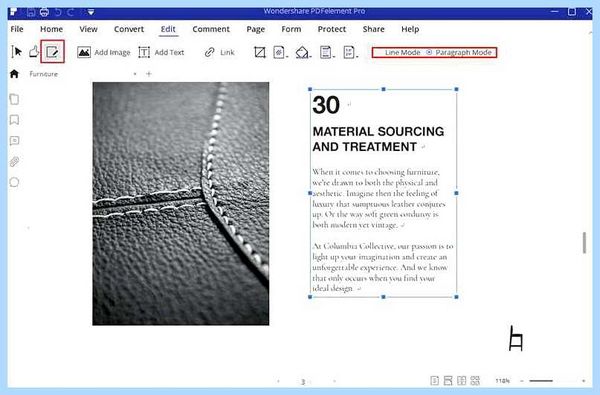
Task: Click paragraph starting 'When it comes to choosing'
Action: (x=379, y=198)
